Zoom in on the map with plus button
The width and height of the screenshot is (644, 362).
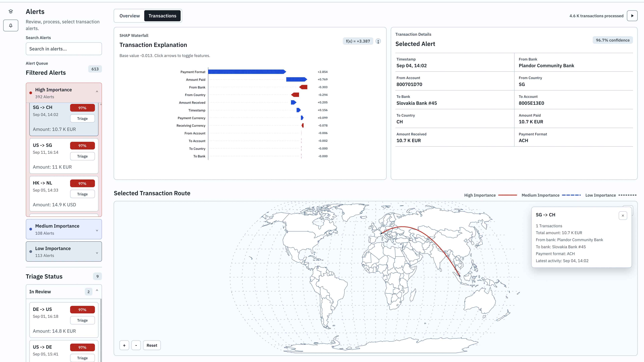(124, 345)
